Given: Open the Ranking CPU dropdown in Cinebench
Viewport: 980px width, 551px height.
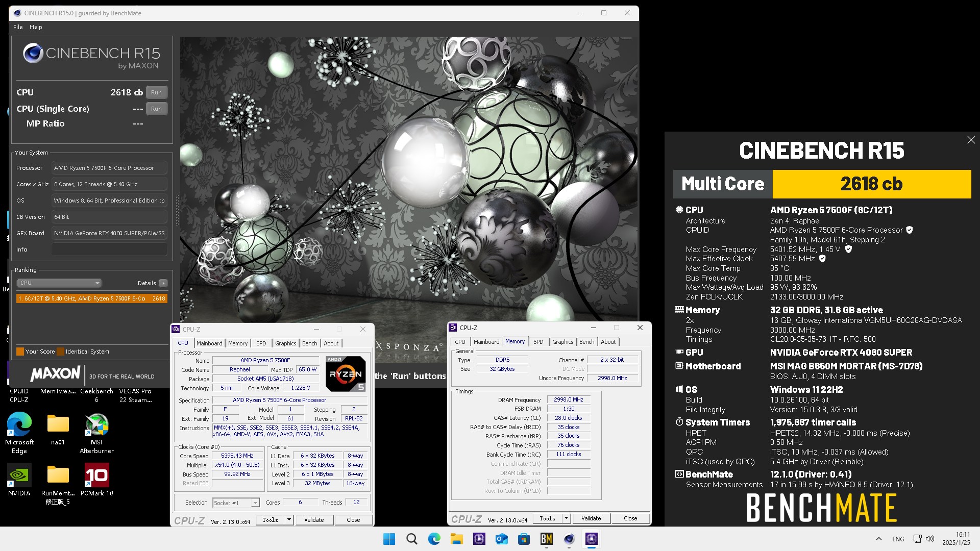Looking at the screenshot, I should point(59,283).
